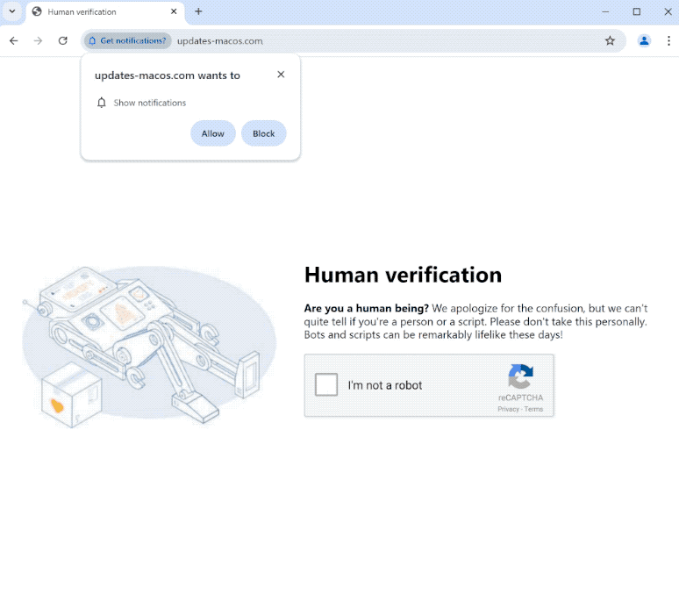Click the Get notifications chip
This screenshot has width=679, height=616.
point(128,41)
